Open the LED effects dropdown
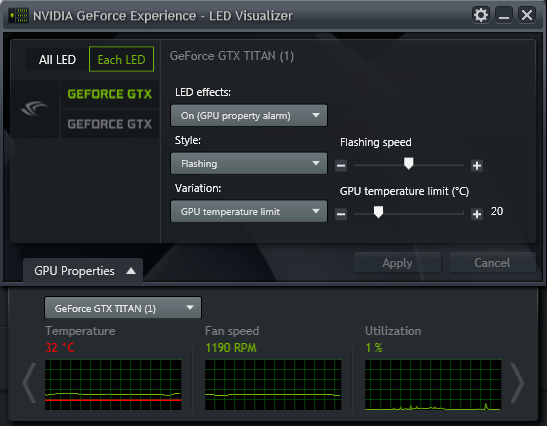 [x=249, y=115]
